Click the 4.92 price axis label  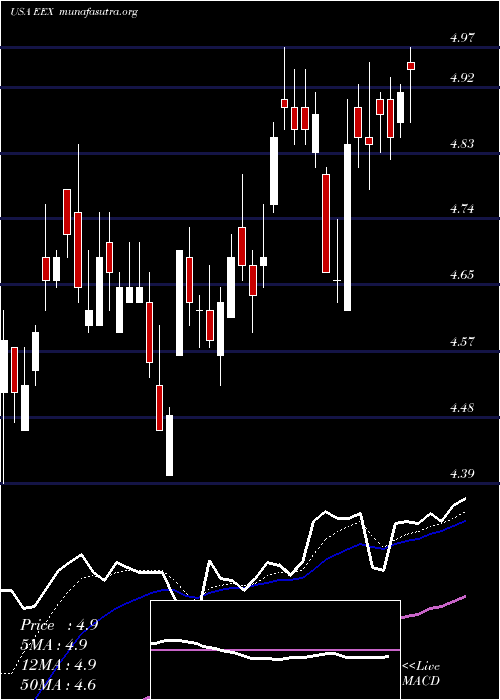462,78
